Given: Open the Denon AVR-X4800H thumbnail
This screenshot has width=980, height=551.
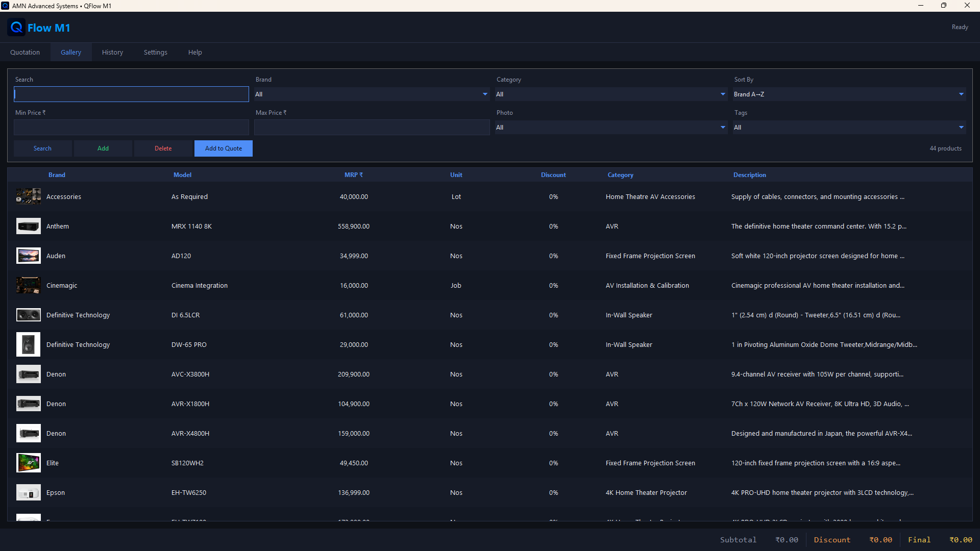Looking at the screenshot, I should 29,433.
